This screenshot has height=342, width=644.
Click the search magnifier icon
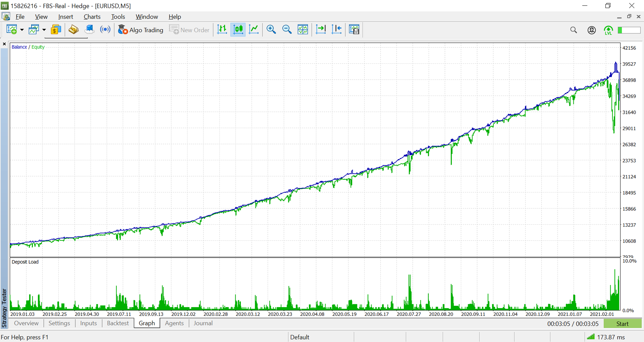click(x=574, y=30)
